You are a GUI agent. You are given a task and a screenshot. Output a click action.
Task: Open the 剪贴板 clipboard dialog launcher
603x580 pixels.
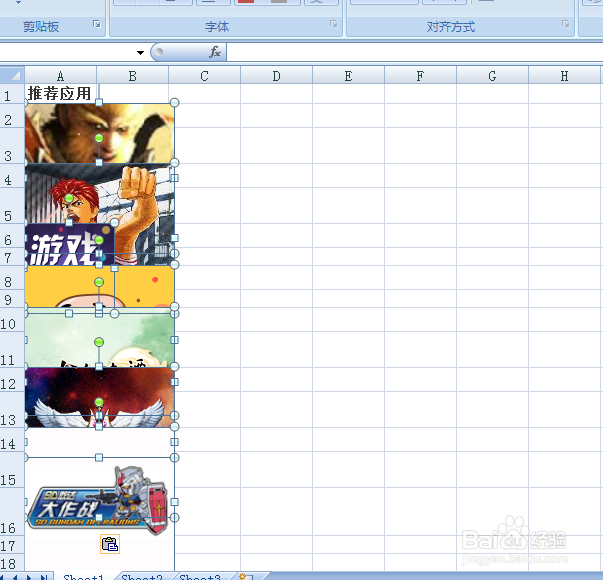pos(97,24)
